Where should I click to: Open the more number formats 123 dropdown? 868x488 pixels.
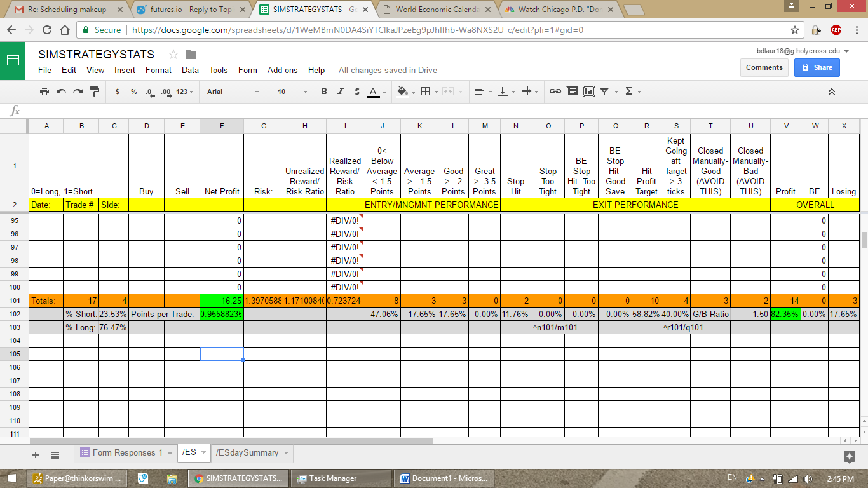pos(184,91)
